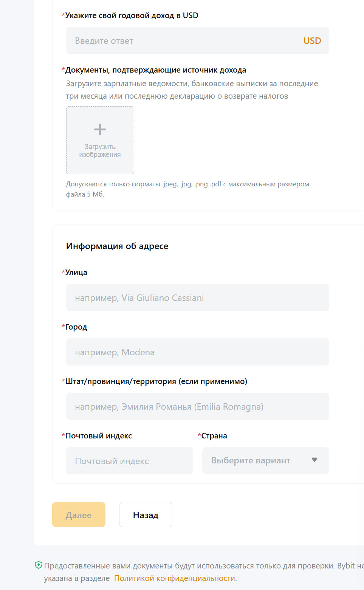Click the Улица street input field
364x590 pixels.
(197, 298)
